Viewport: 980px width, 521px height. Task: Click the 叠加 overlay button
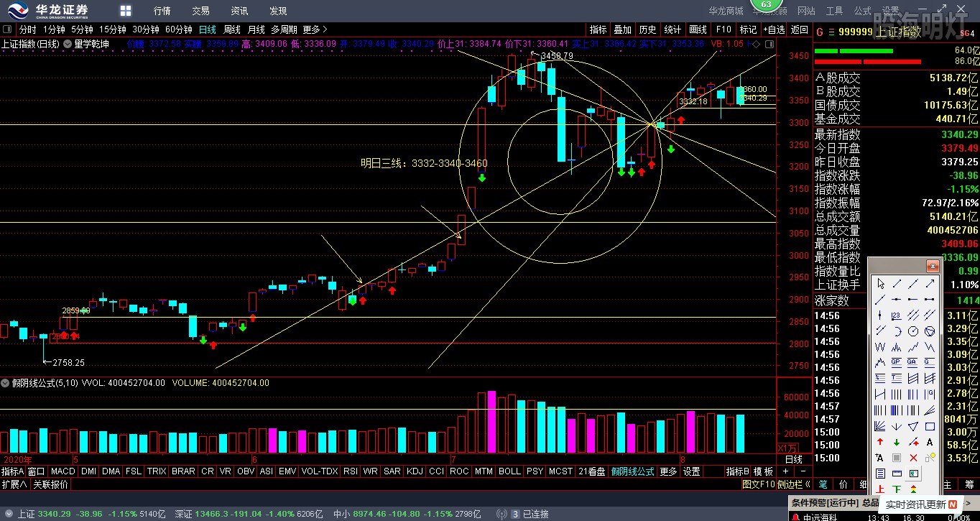[x=622, y=29]
